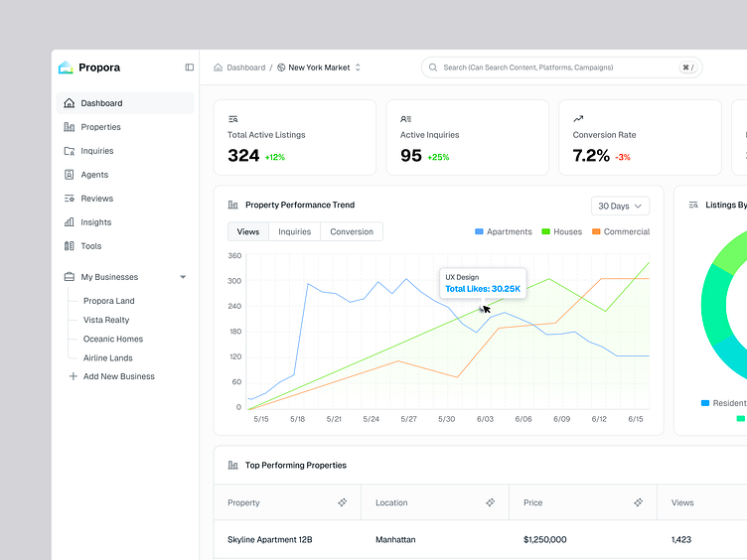Click the Properties buildings icon
The width and height of the screenshot is (747, 560).
(70, 127)
